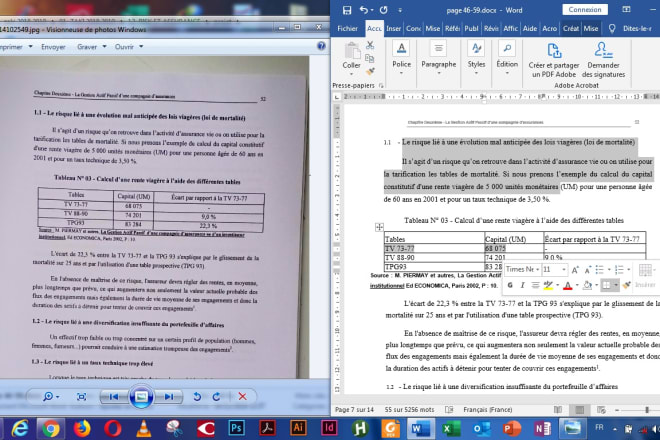This screenshot has width=660, height=440.
Task: Click the Connexion button in Word
Action: [585, 9]
